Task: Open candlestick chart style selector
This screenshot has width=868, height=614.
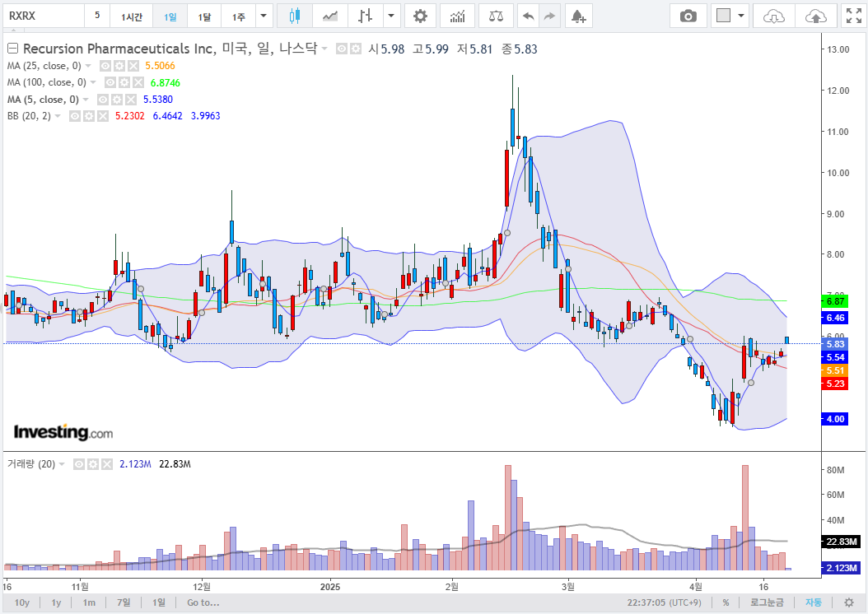Action: [295, 16]
